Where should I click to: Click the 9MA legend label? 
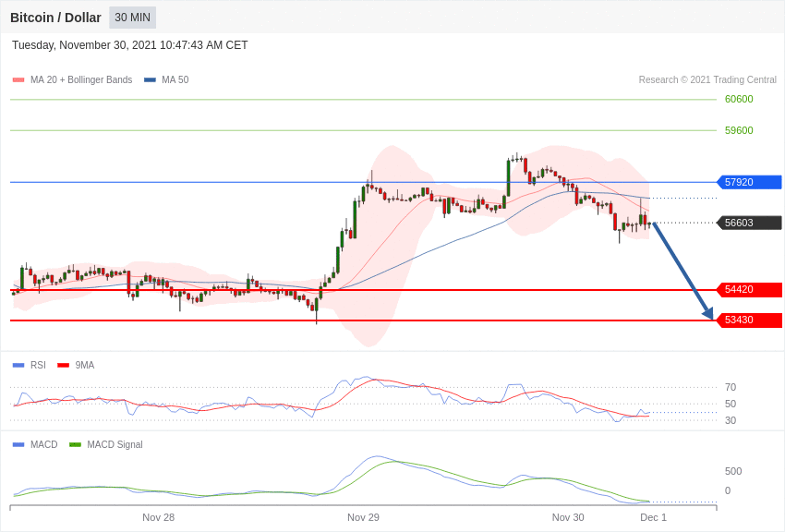pyautogui.click(x=85, y=366)
